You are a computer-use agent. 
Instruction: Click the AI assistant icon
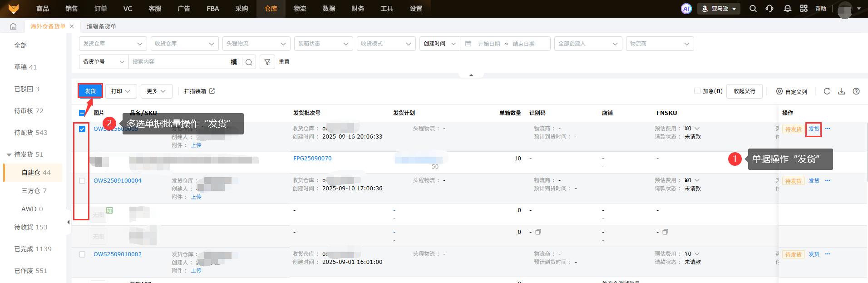pos(686,9)
